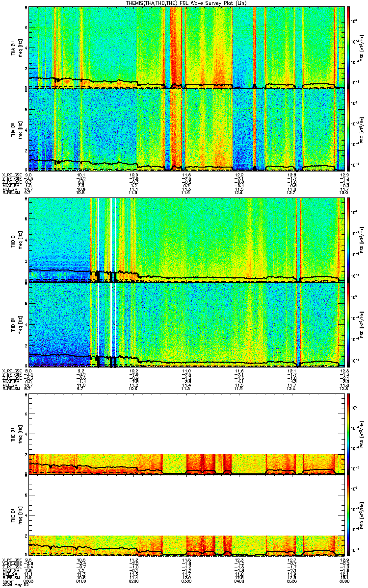This screenshot has width=368, height=588.
Task: Click the PSD color bar beside THE Bll
Action: coord(349,515)
